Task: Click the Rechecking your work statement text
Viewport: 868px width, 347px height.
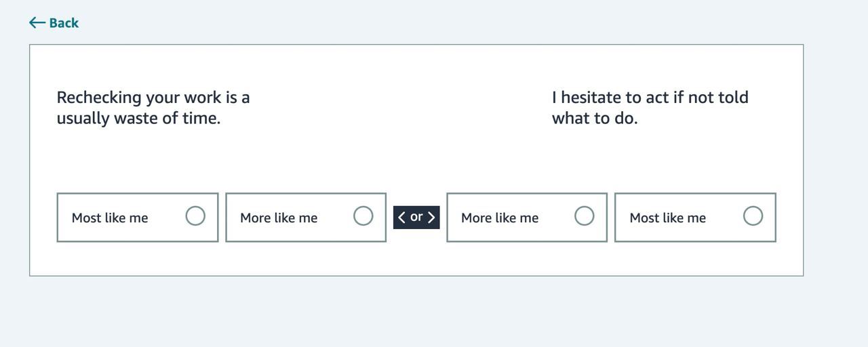Action: (153, 107)
